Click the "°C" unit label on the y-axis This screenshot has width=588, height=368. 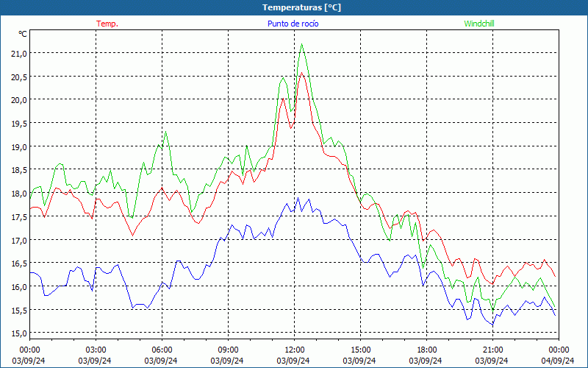click(23, 34)
